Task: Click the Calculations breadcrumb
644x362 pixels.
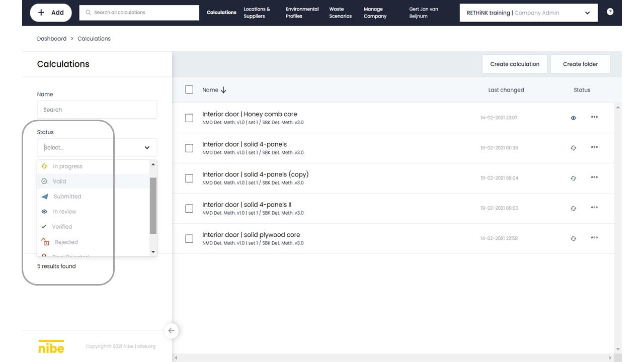Action: 94,39
